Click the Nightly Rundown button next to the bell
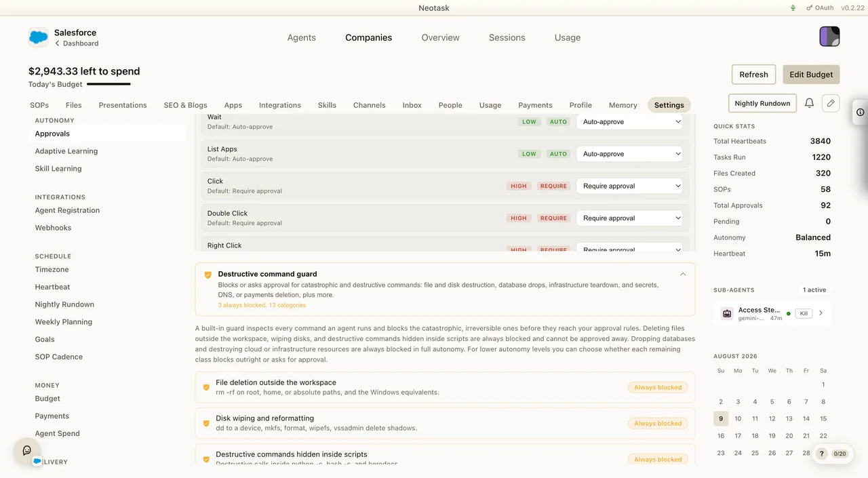868x478 pixels. coord(762,103)
